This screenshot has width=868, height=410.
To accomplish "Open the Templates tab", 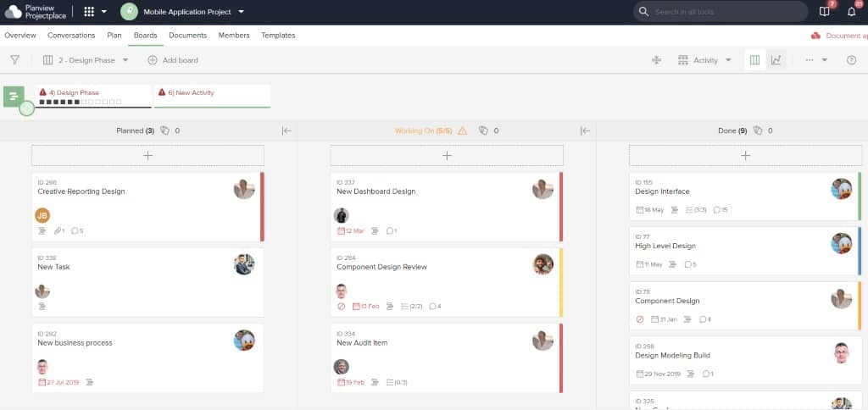I will [x=278, y=36].
